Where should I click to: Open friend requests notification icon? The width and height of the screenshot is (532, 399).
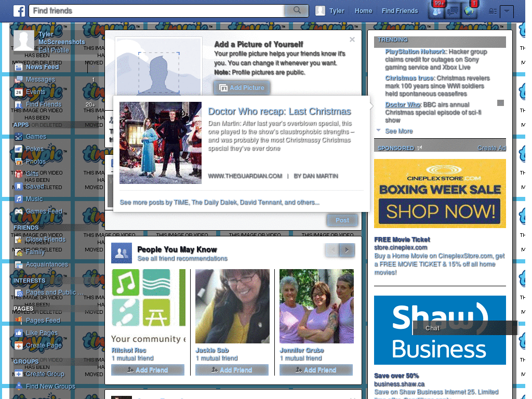coord(437,11)
